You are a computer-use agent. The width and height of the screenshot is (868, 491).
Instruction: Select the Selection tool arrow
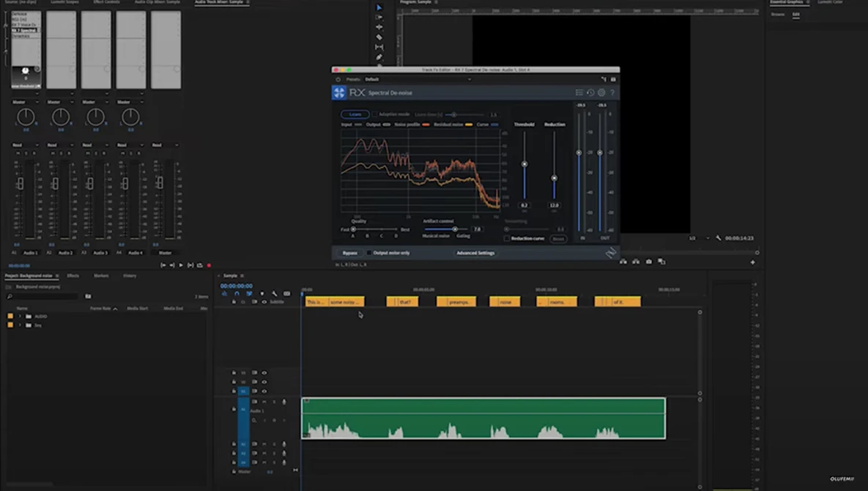pos(379,7)
